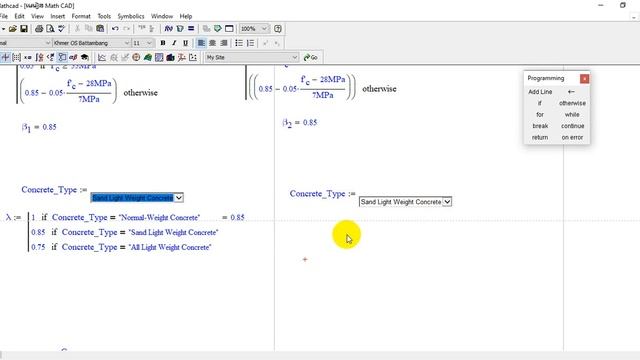Click the Insert Function f(x) icon

point(169,29)
